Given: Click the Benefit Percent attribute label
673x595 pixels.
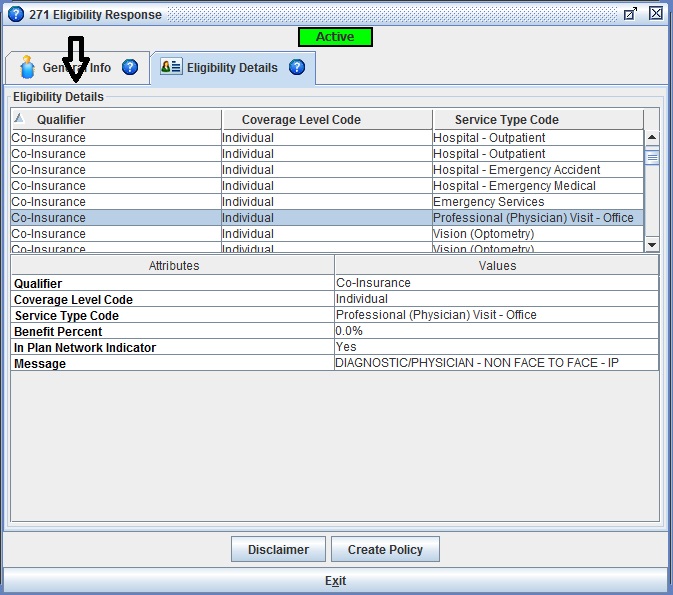Looking at the screenshot, I should (x=58, y=331).
